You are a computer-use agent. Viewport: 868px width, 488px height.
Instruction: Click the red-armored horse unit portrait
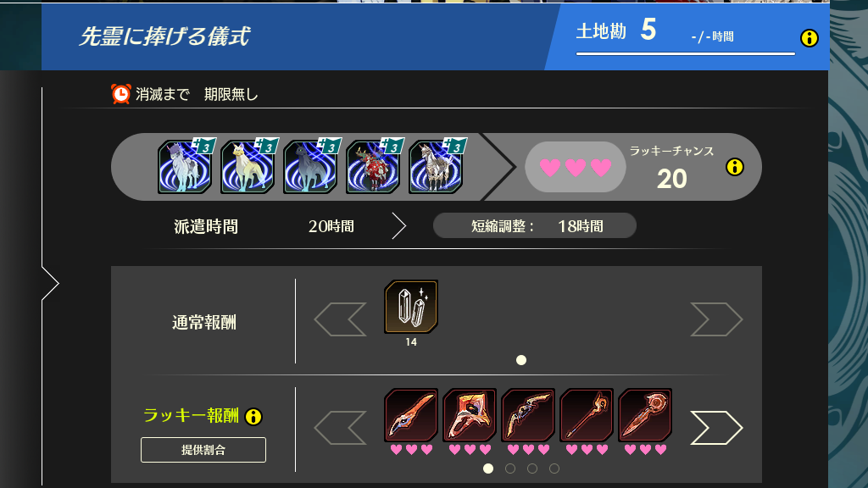click(x=373, y=166)
